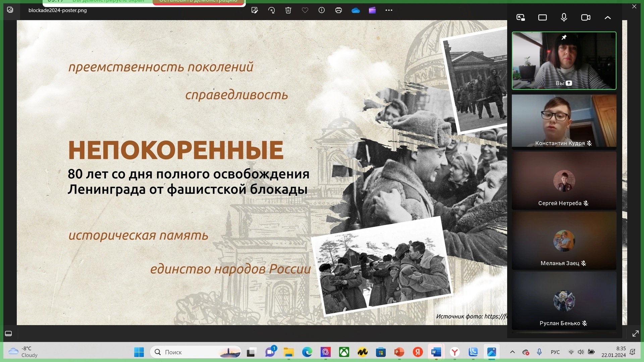Open Clipchamp video editor icon in Photos toolbar
Image resolution: width=644 pixels, height=362 pixels.
coord(372,10)
